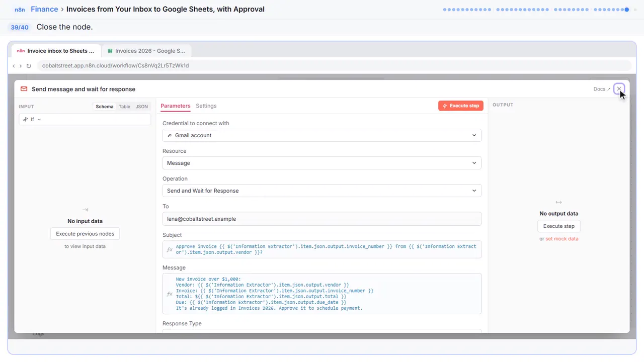644x362 pixels.
Task: Click the browser forward arrow
Action: [21, 66]
